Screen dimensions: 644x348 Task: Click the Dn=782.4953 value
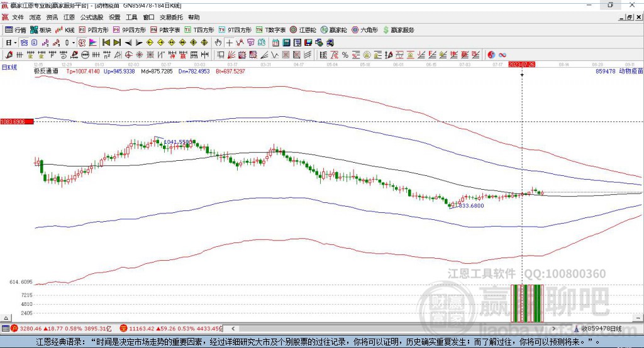(x=194, y=71)
